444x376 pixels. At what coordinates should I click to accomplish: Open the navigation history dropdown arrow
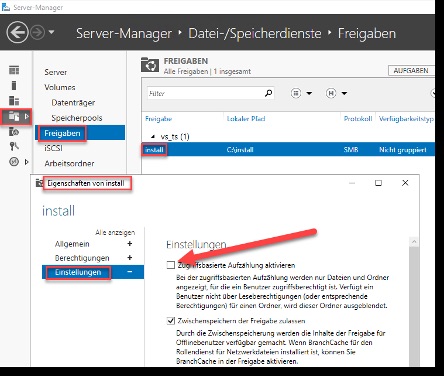coord(51,32)
